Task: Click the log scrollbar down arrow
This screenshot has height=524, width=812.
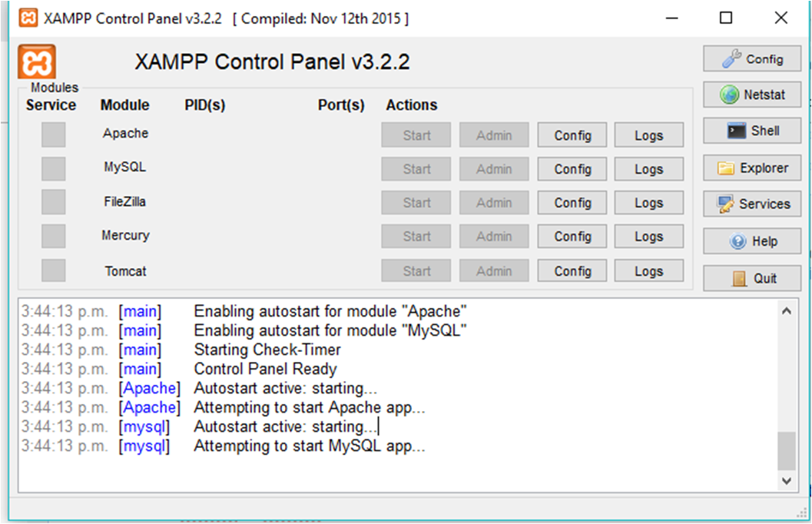Action: point(787,481)
